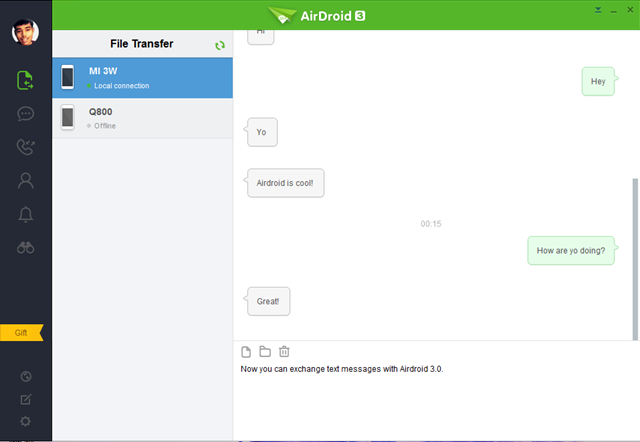Refresh the device list

[x=220, y=45]
